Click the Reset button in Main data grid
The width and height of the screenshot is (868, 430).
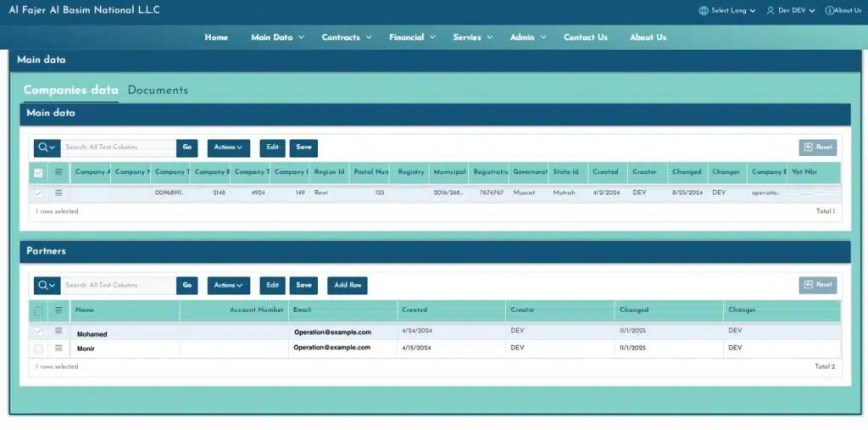pos(818,148)
